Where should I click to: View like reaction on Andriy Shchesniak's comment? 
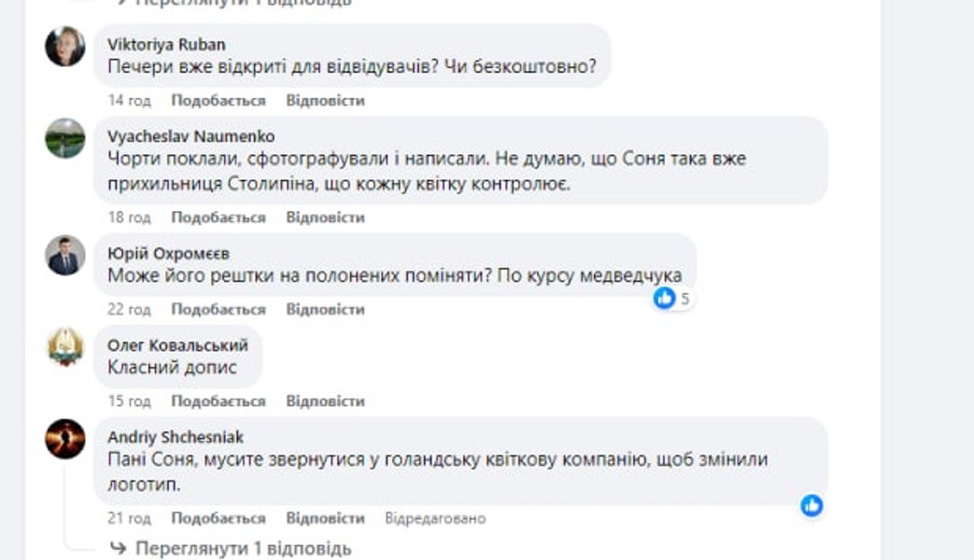tap(812, 506)
